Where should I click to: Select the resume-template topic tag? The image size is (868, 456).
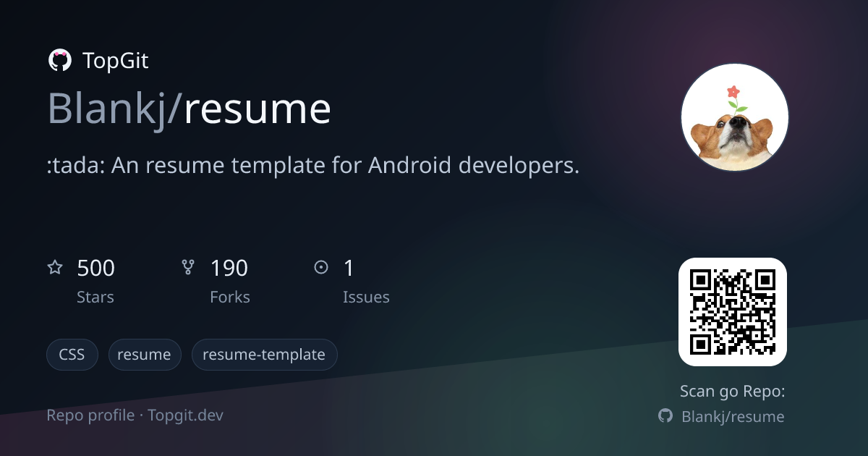click(264, 355)
